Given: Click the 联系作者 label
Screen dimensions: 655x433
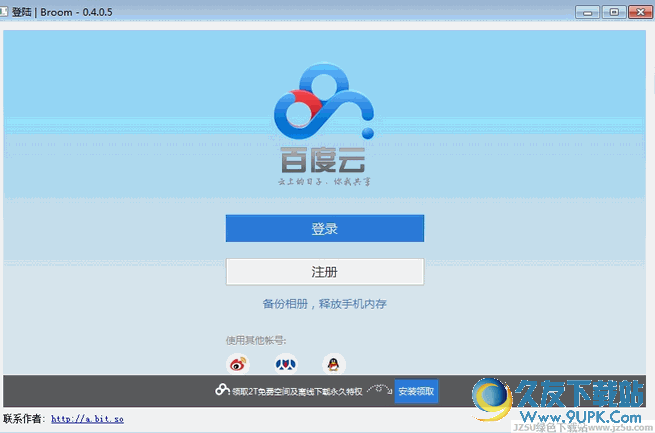Looking at the screenshot, I should click(x=24, y=419).
